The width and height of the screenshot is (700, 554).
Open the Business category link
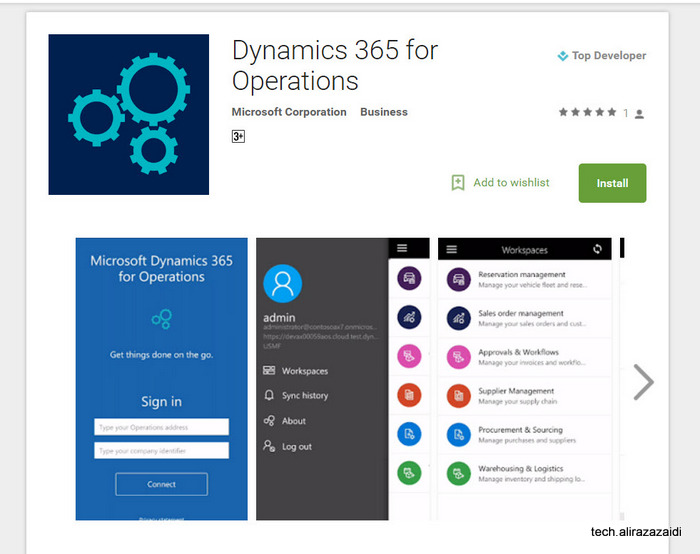[384, 112]
